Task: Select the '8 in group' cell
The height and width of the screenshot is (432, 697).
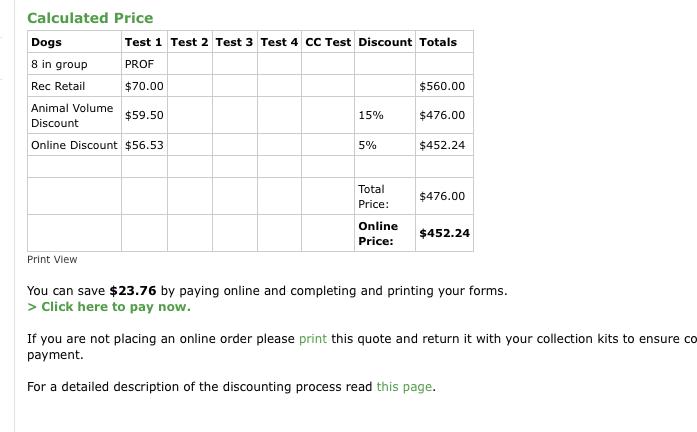Action: (x=59, y=64)
